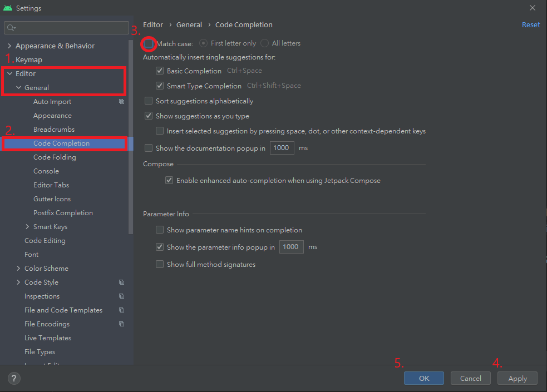Open the Code Editing settings page
Image resolution: width=547 pixels, height=392 pixels.
tap(45, 240)
